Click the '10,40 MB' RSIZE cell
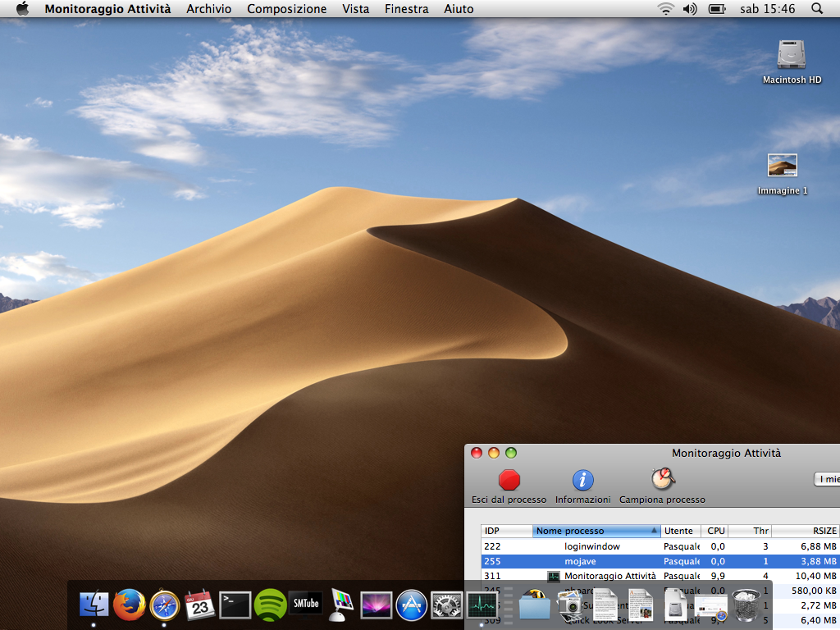Image resolution: width=840 pixels, height=630 pixels. [816, 576]
